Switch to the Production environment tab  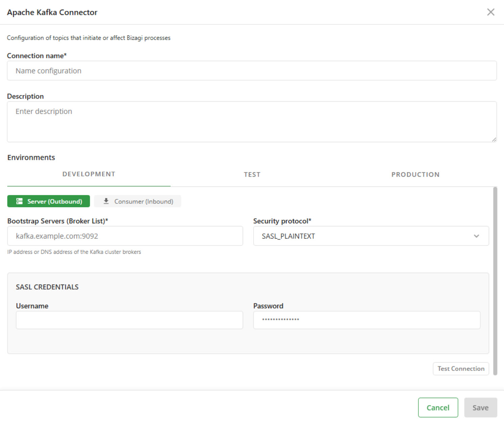tap(415, 175)
